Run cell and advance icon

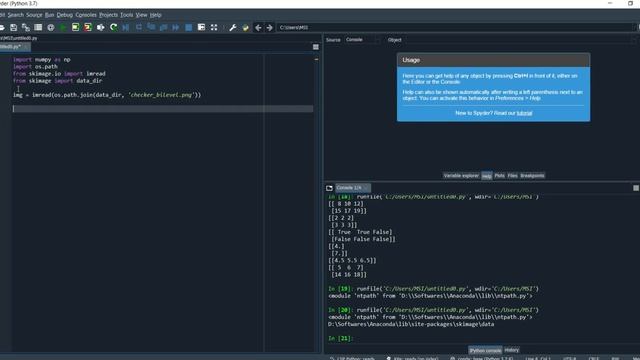(x=88, y=27)
